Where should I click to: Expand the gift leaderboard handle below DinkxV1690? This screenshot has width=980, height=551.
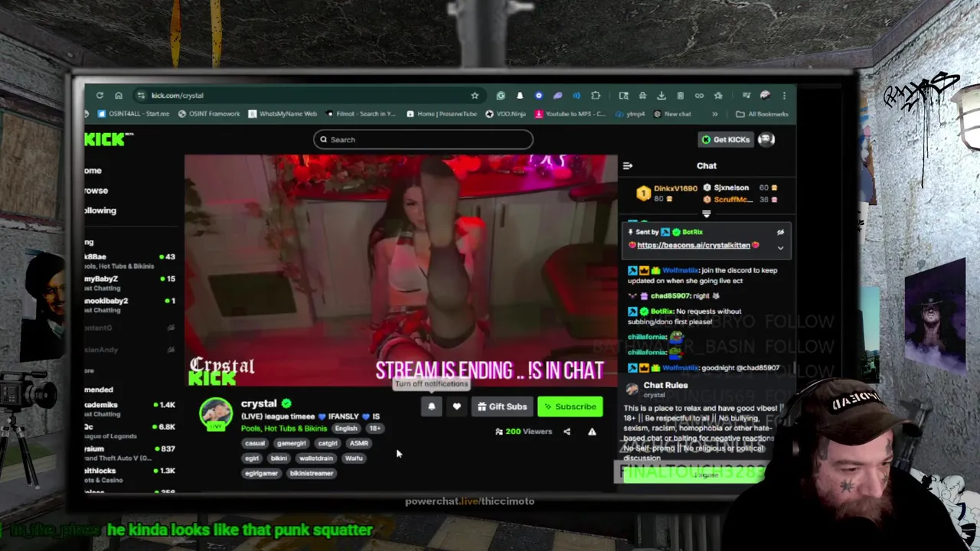(706, 214)
